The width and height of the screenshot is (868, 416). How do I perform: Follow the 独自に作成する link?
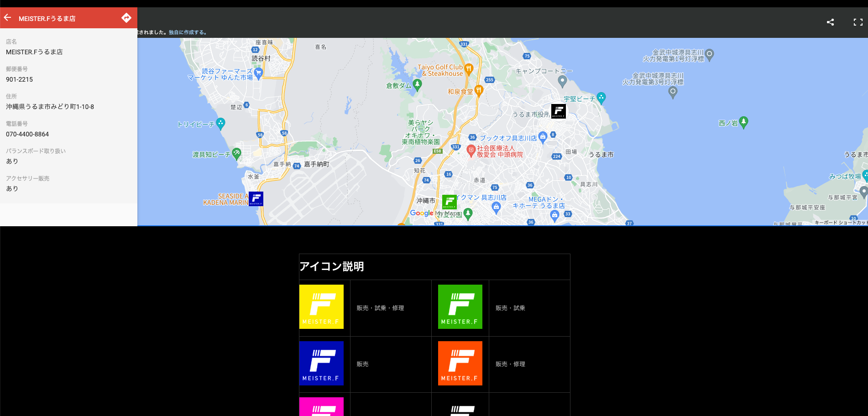pyautogui.click(x=188, y=32)
